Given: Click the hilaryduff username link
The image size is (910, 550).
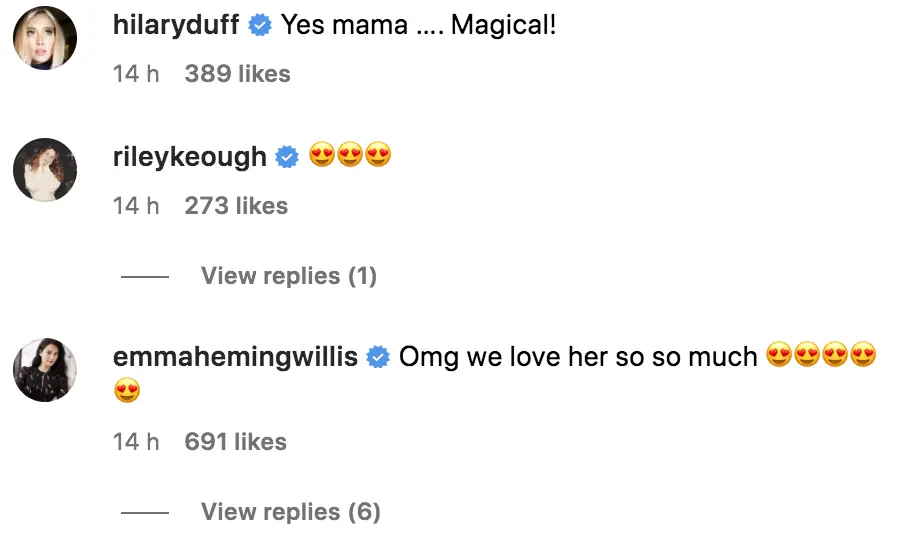Looking at the screenshot, I should (177, 26).
